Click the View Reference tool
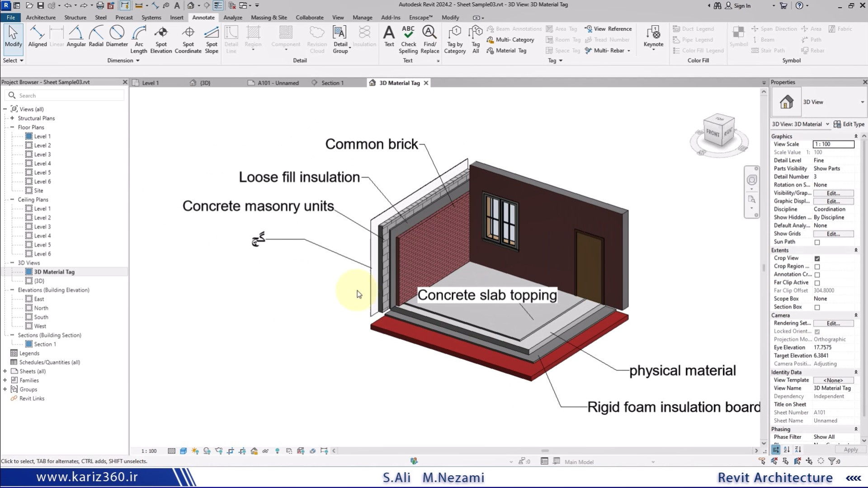Viewport: 868px width, 488px height. pyautogui.click(x=609, y=29)
